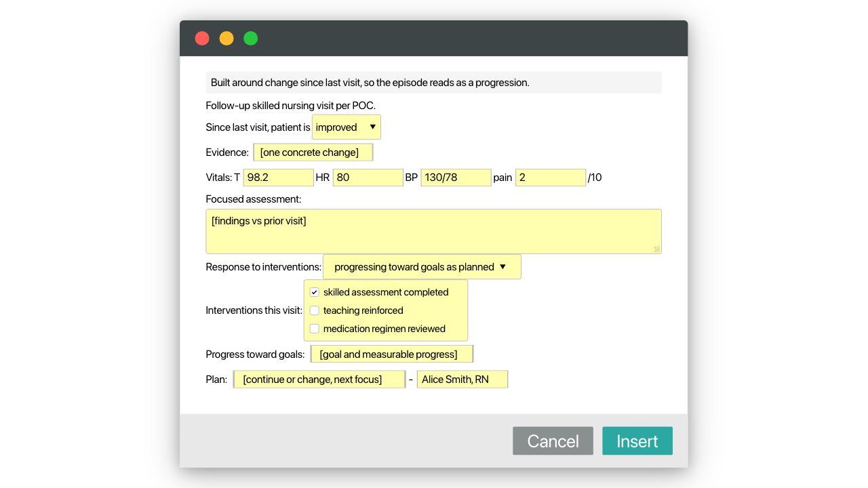Click the yellow minimize window button
This screenshot has height=488, width=868.
pos(226,39)
